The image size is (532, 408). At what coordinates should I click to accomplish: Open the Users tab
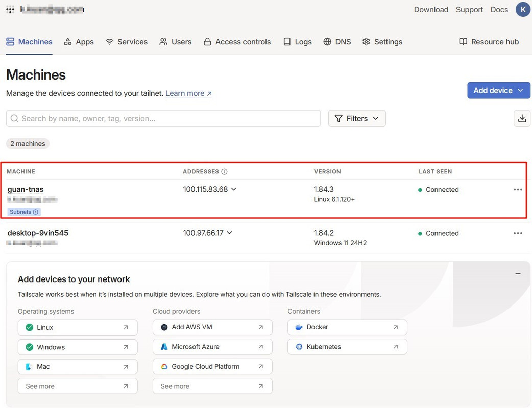coord(176,42)
